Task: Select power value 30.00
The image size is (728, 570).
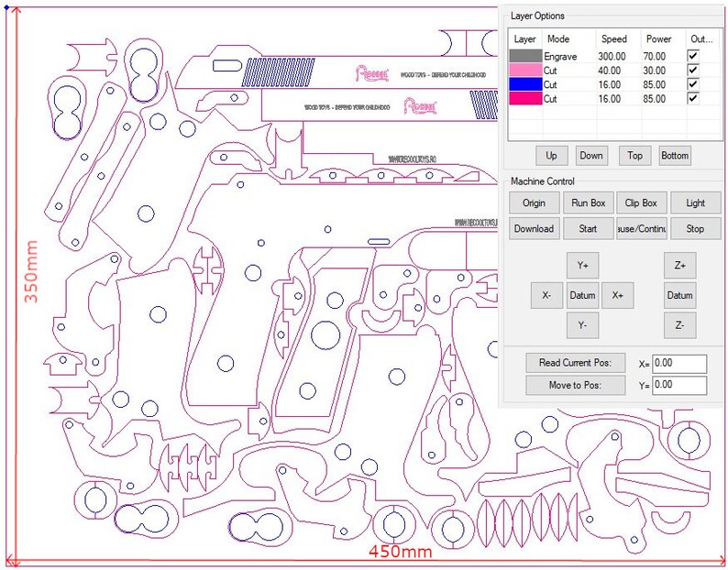Action: click(655, 71)
